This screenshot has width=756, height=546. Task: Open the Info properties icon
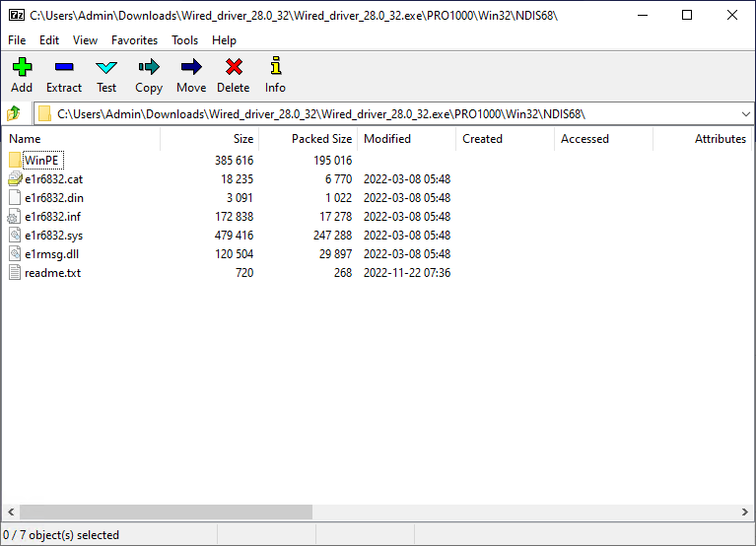click(276, 68)
